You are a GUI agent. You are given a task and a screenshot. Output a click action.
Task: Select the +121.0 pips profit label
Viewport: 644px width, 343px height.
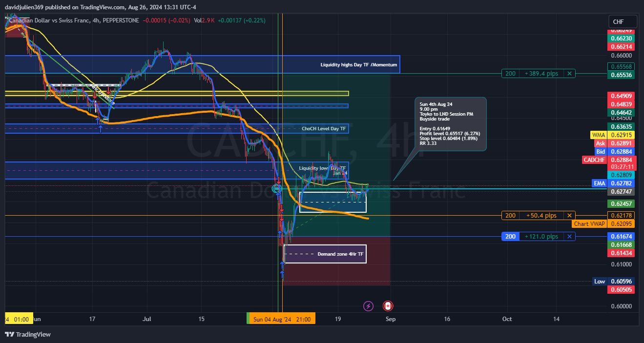coord(541,237)
